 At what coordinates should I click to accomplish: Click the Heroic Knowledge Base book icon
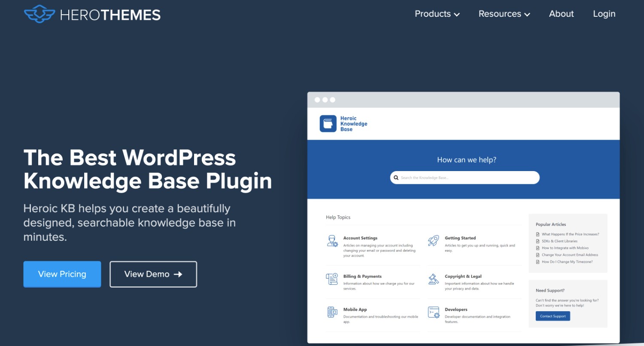[x=328, y=124]
